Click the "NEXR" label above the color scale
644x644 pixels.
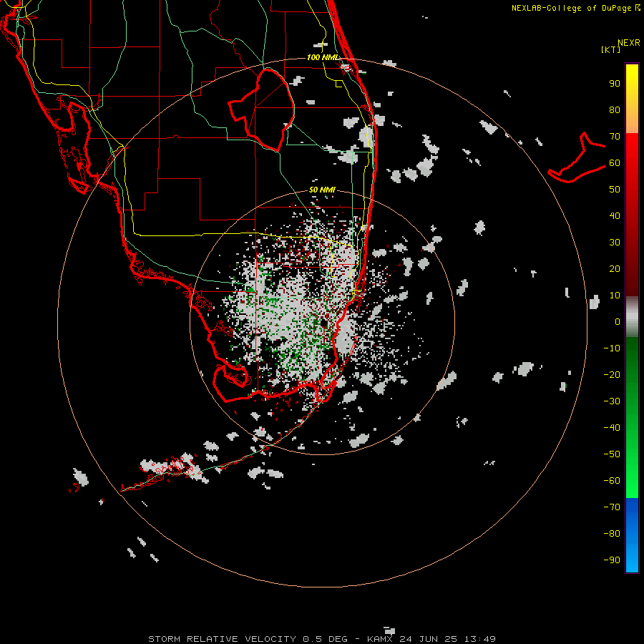pyautogui.click(x=629, y=43)
